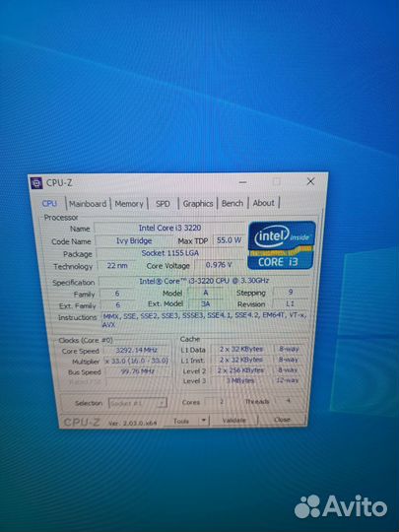The height and width of the screenshot is (532, 399).
Task: Open the Bench tab
Action: point(233,203)
